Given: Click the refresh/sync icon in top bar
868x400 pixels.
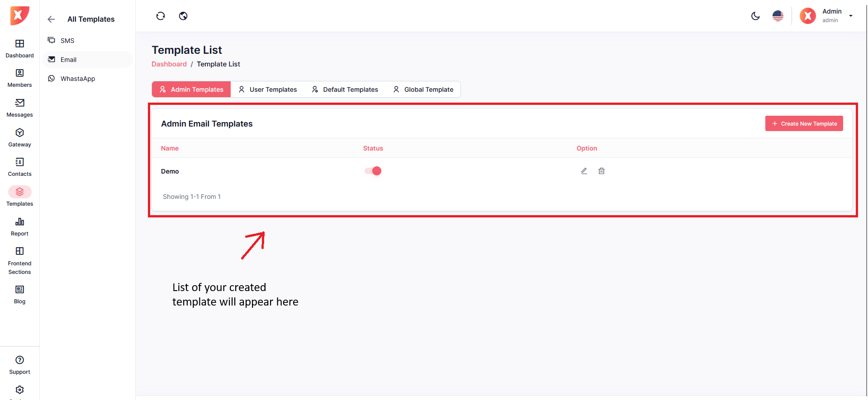Looking at the screenshot, I should pyautogui.click(x=161, y=16).
